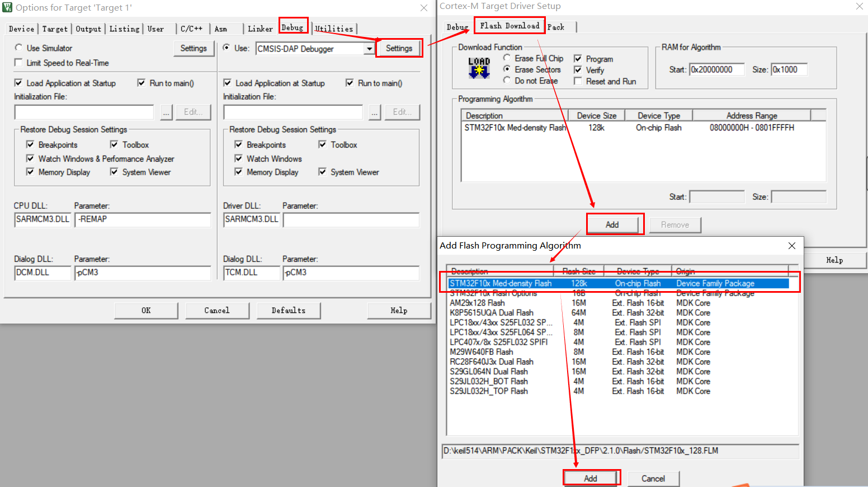This screenshot has width=868, height=487.
Task: Click the Help button in Target Driver Setup
Action: click(x=834, y=260)
